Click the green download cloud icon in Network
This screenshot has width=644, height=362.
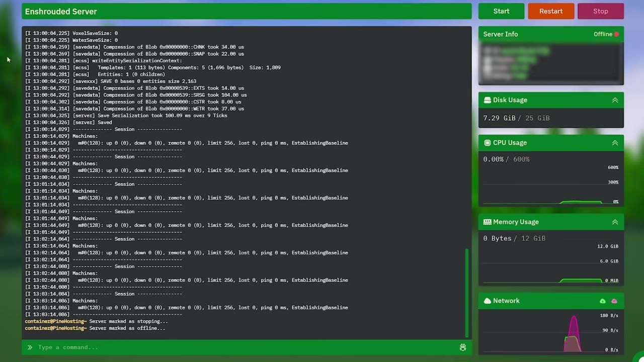click(603, 301)
